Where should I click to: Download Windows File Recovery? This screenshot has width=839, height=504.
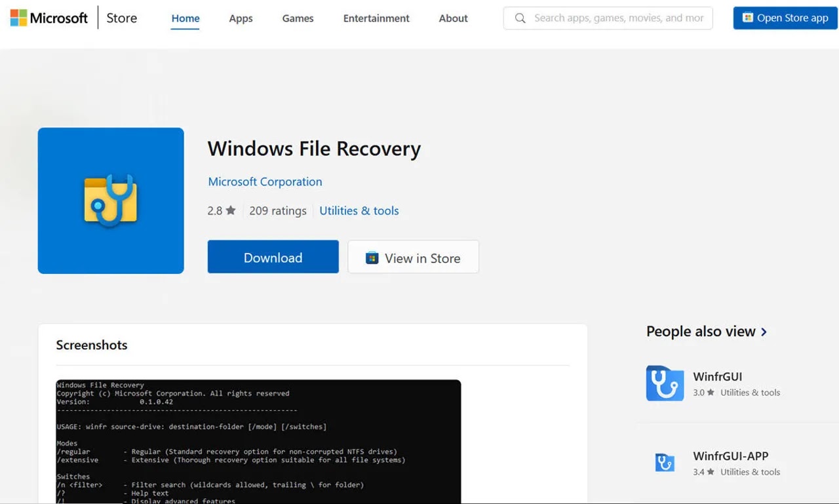(273, 257)
